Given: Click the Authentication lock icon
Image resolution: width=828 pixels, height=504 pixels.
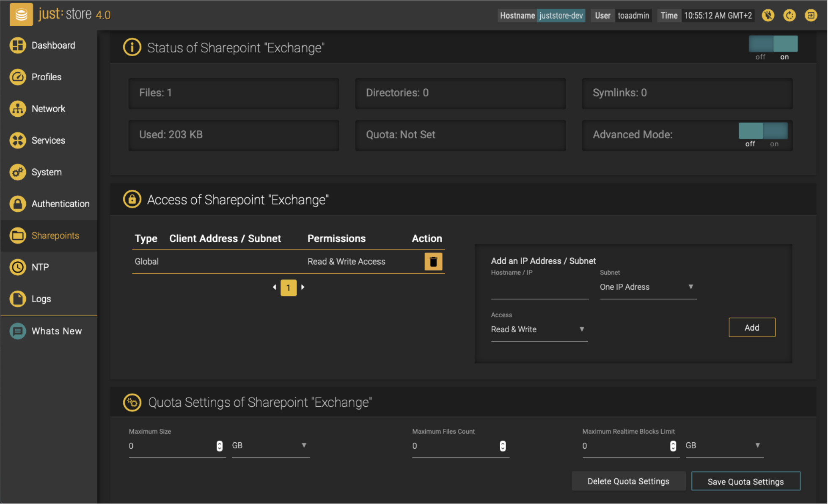Looking at the screenshot, I should [x=18, y=204].
